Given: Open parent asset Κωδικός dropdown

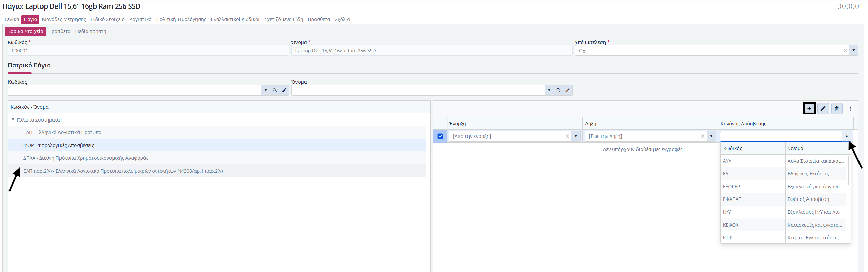Looking at the screenshot, I should click(x=266, y=90).
